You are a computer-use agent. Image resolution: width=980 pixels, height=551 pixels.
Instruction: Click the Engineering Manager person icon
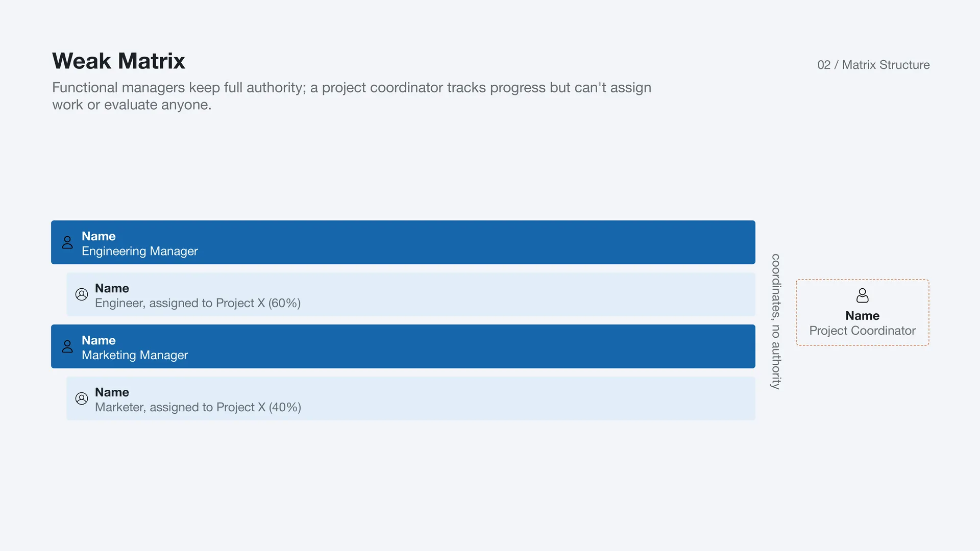click(67, 242)
